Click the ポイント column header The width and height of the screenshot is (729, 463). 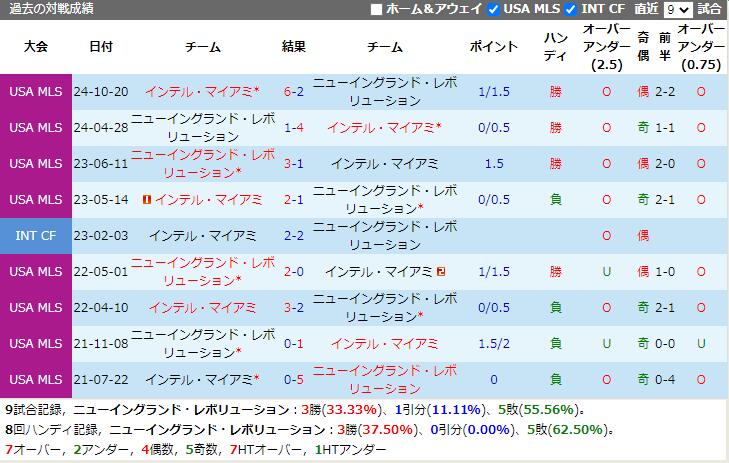coord(494,46)
